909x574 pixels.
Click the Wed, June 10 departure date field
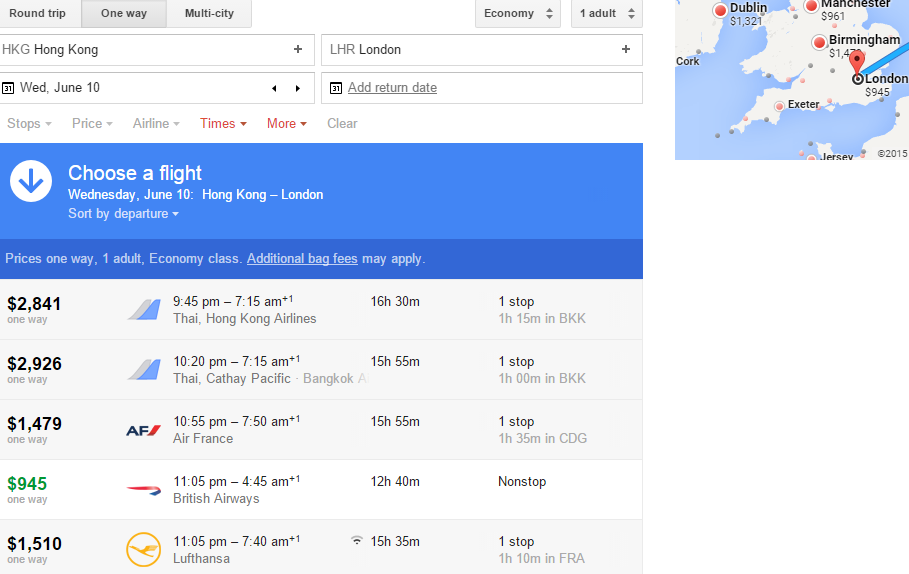[157, 88]
